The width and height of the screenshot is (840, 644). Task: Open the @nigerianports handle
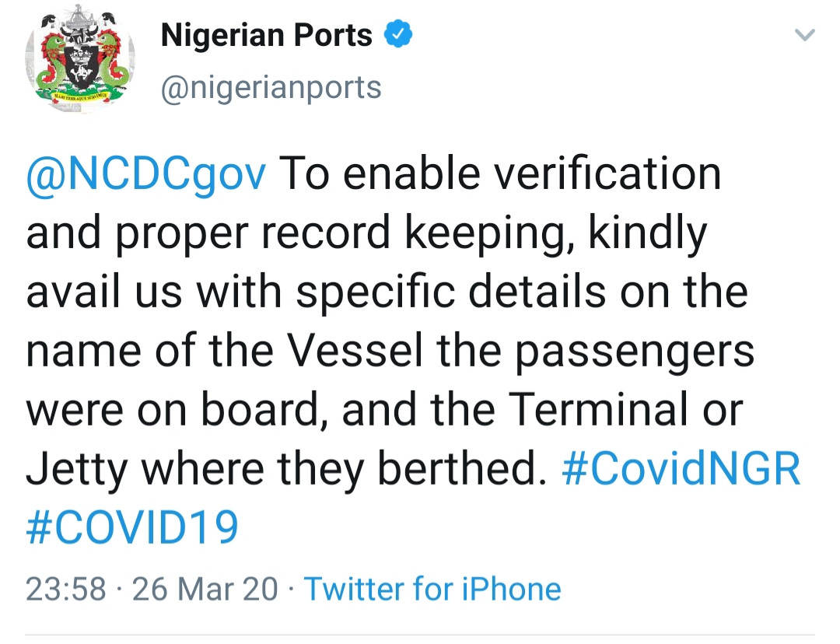271,88
